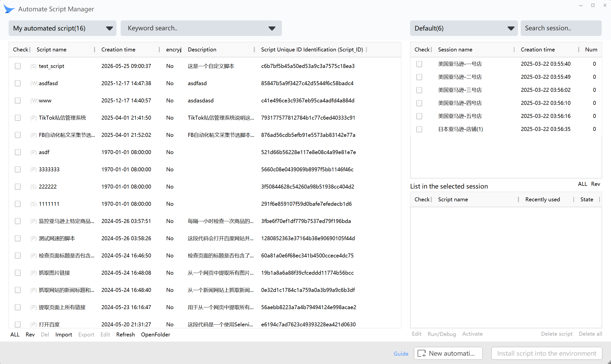The width and height of the screenshot is (611, 364).
Task: Click the Description column header
Action: tap(202, 49)
